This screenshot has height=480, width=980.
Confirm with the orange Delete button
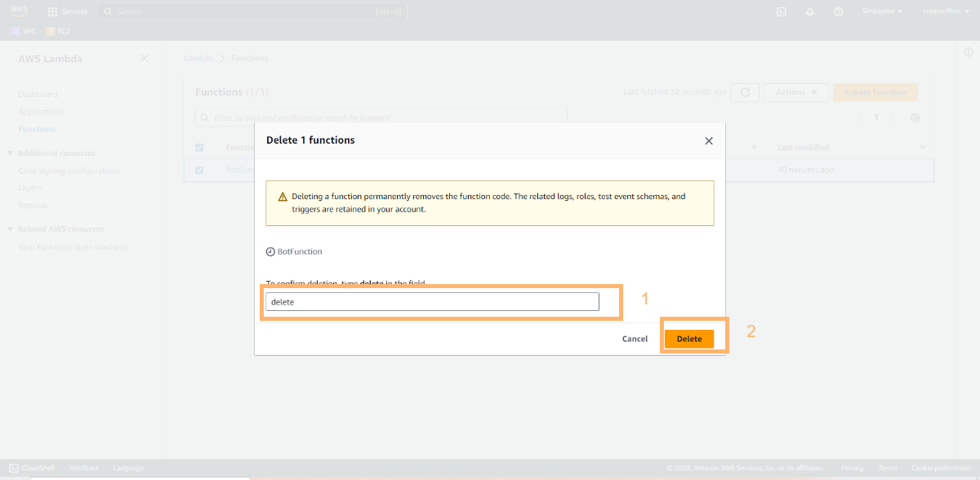pyautogui.click(x=689, y=339)
